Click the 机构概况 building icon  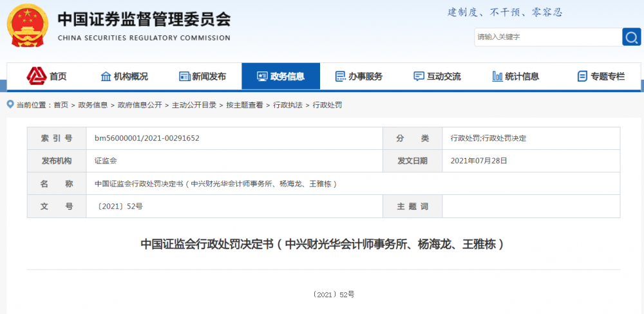tap(106, 77)
